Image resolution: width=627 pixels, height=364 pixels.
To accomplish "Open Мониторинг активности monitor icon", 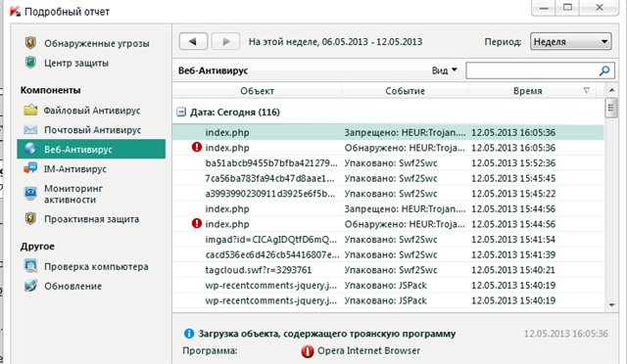I will coord(30,194).
